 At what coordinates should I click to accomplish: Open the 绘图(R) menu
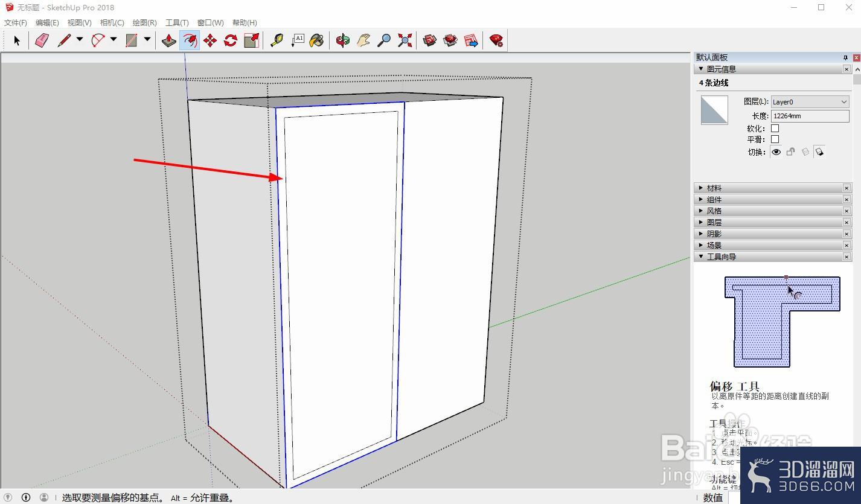tap(144, 22)
